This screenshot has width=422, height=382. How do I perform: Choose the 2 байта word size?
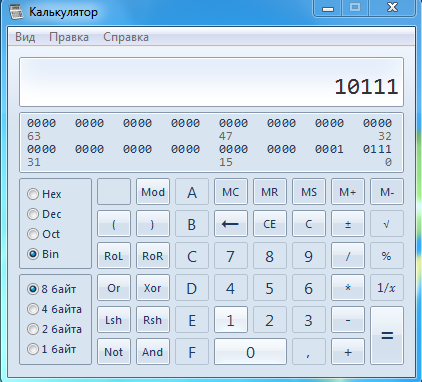point(54,329)
